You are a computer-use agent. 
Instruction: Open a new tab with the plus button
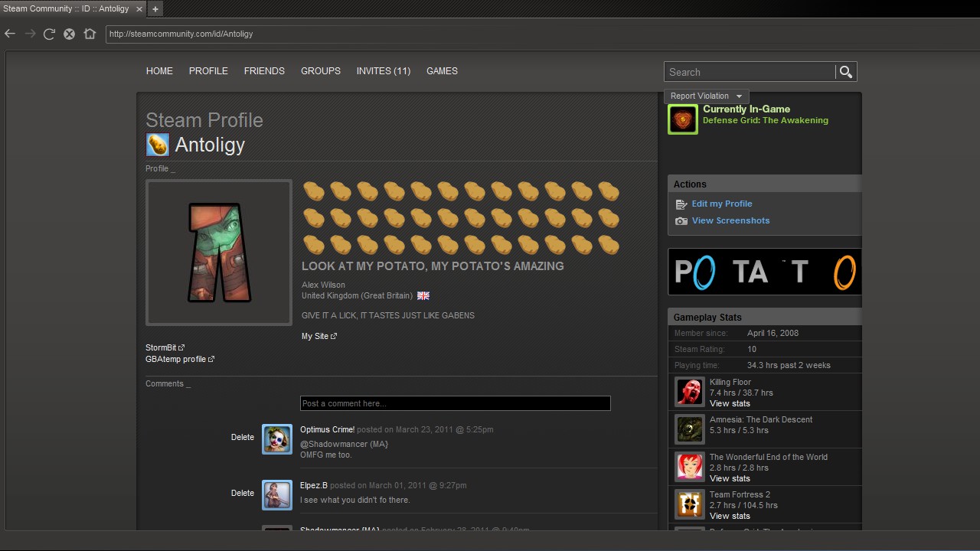(155, 9)
